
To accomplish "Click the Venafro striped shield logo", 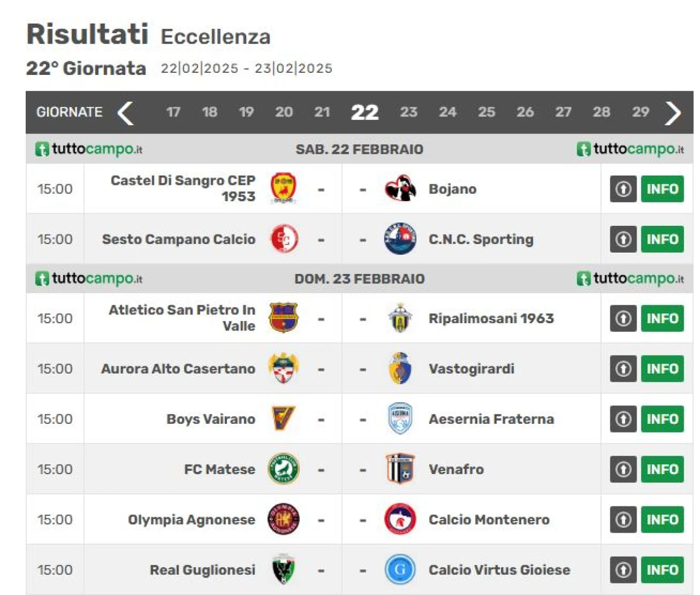I will [400, 469].
